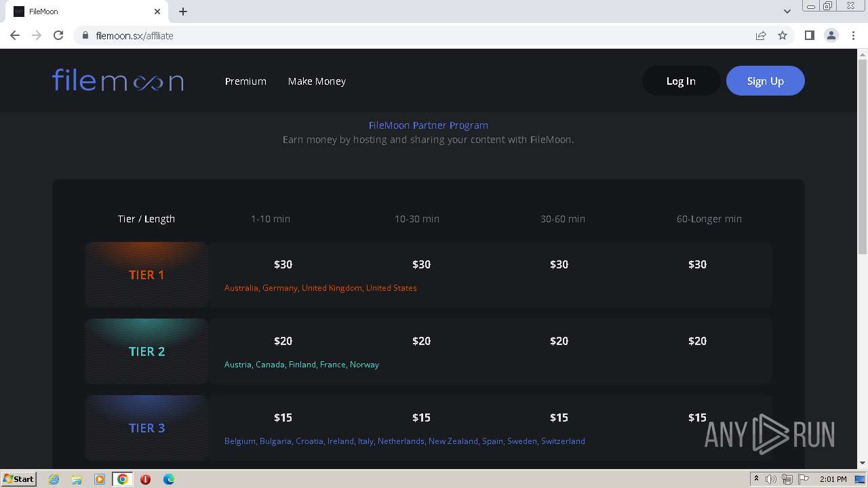The height and width of the screenshot is (488, 868).
Task: Click the browser forward arrow
Action: click(37, 35)
